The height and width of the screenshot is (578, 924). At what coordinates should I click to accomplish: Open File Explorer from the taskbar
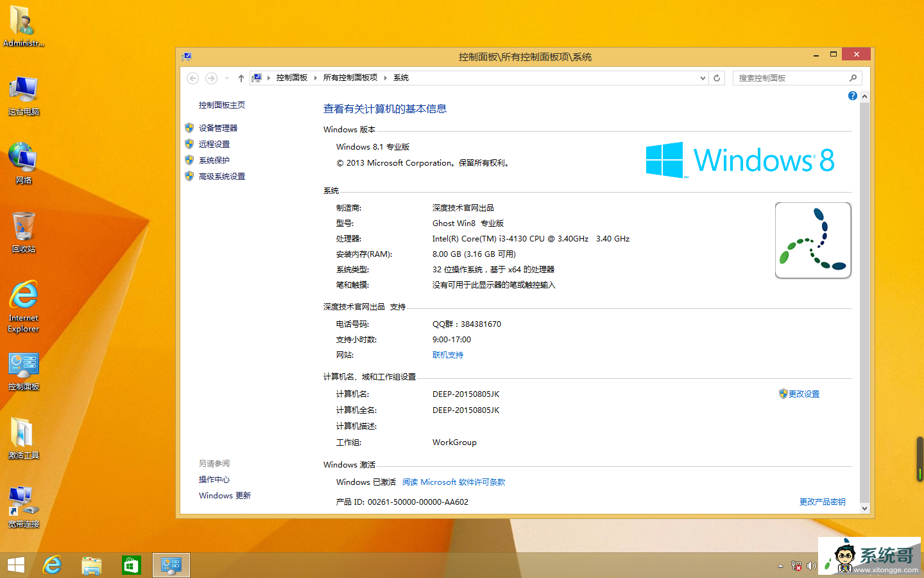pyautogui.click(x=92, y=565)
